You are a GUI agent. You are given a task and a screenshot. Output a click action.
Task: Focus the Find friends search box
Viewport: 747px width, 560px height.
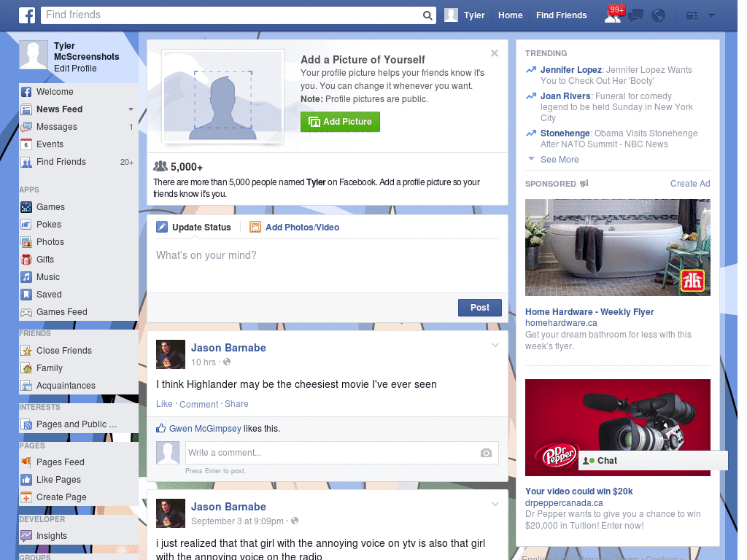click(232, 15)
